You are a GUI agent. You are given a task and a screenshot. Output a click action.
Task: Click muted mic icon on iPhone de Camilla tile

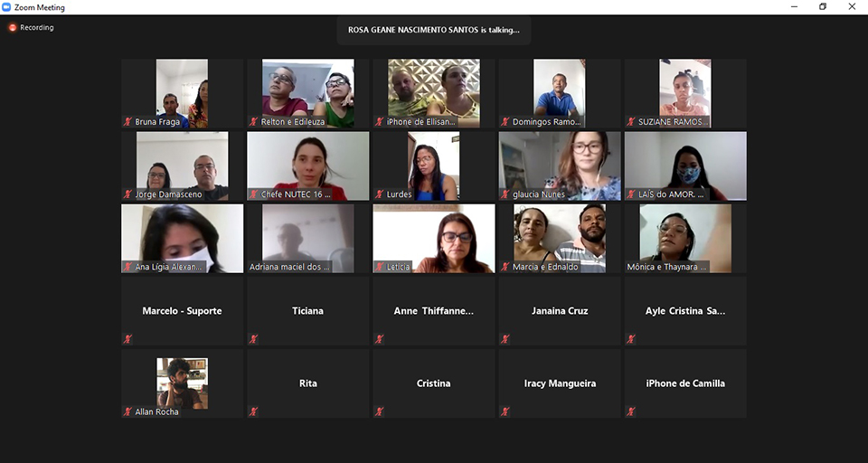[630, 411]
